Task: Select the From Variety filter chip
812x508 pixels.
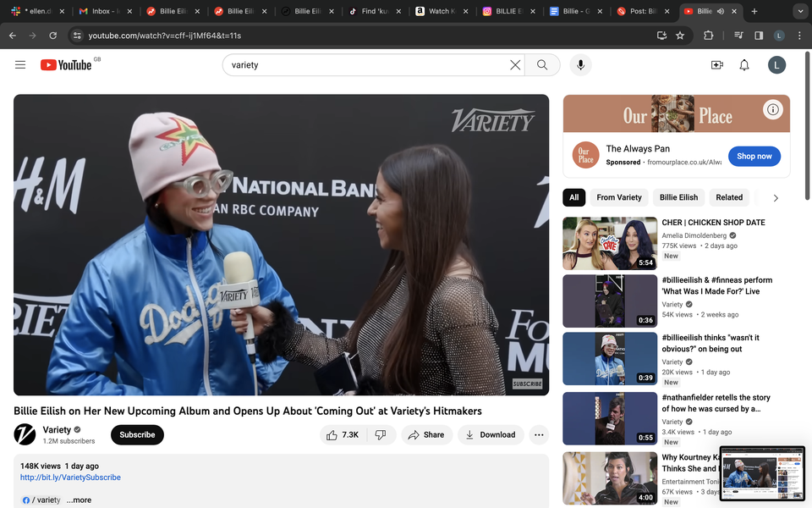Action: pos(619,197)
